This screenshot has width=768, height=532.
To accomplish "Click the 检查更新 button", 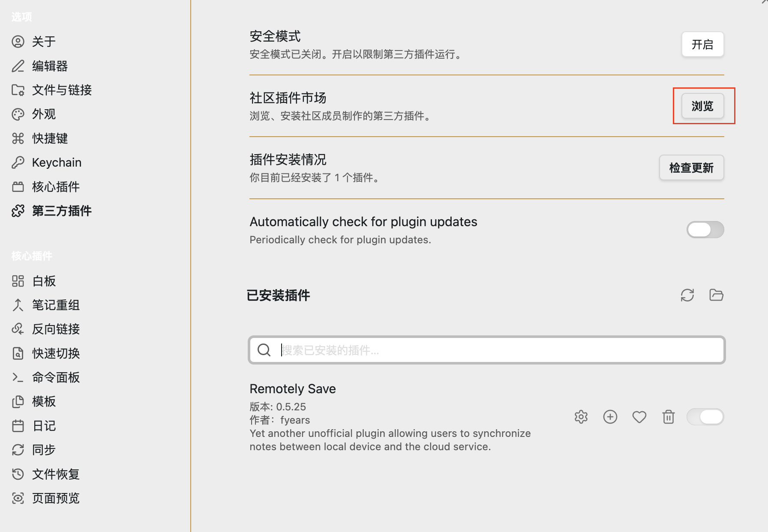I will (691, 167).
